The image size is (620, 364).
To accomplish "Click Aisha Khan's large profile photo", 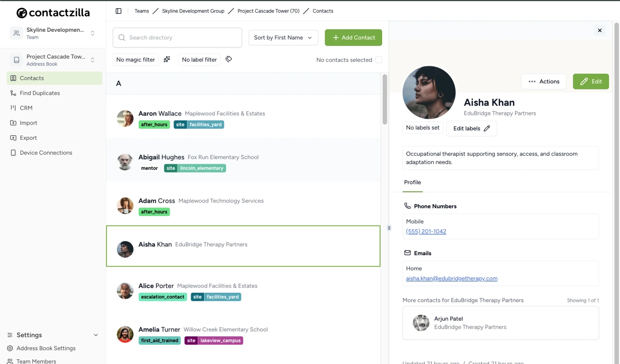I will pos(429,93).
